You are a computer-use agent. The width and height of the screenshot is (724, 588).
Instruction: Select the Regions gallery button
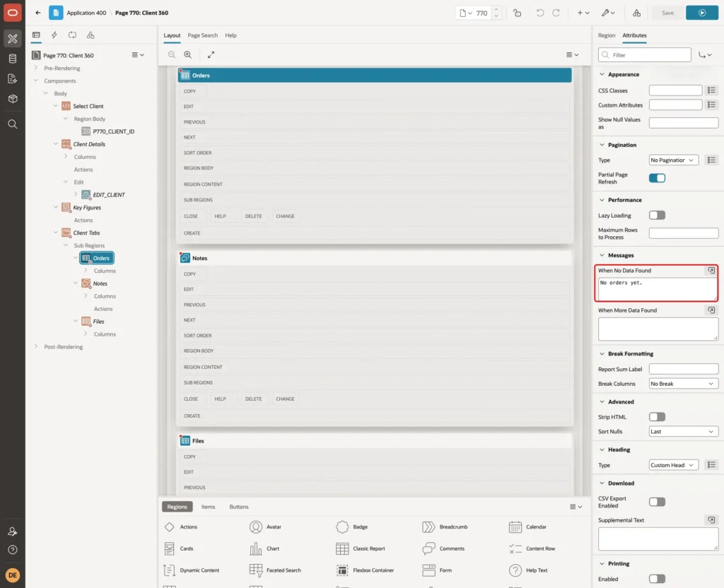point(177,507)
